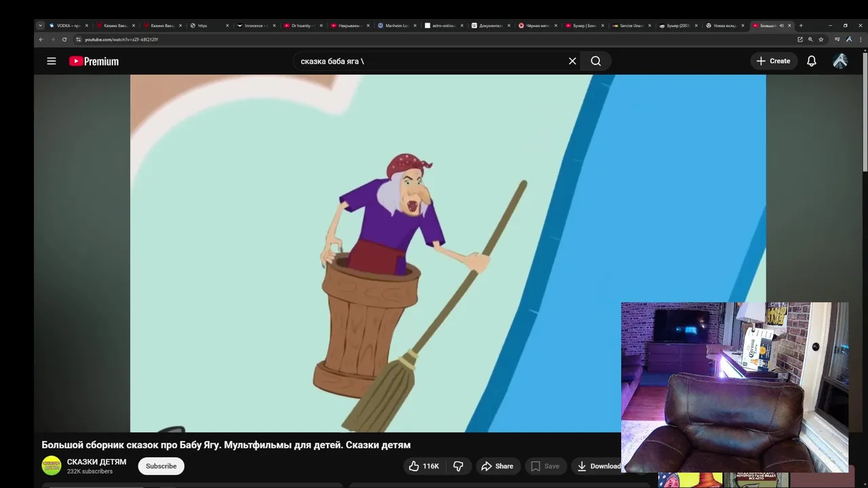Reload the YouTube page
The height and width of the screenshot is (488, 868).
[x=64, y=39]
